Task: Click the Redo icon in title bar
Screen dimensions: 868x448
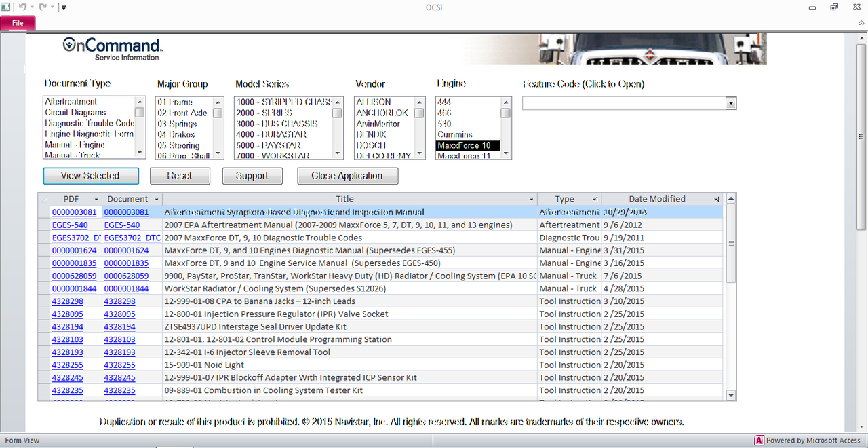Action: (x=42, y=7)
